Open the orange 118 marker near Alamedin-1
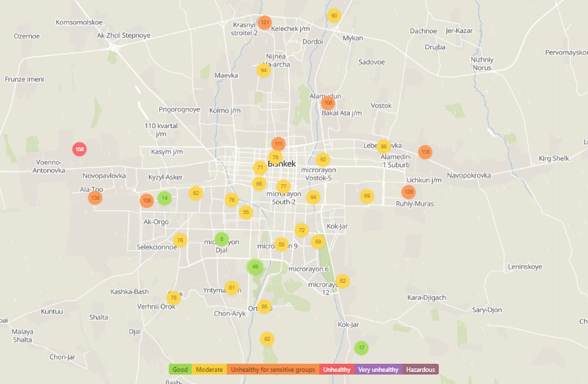 tap(425, 153)
